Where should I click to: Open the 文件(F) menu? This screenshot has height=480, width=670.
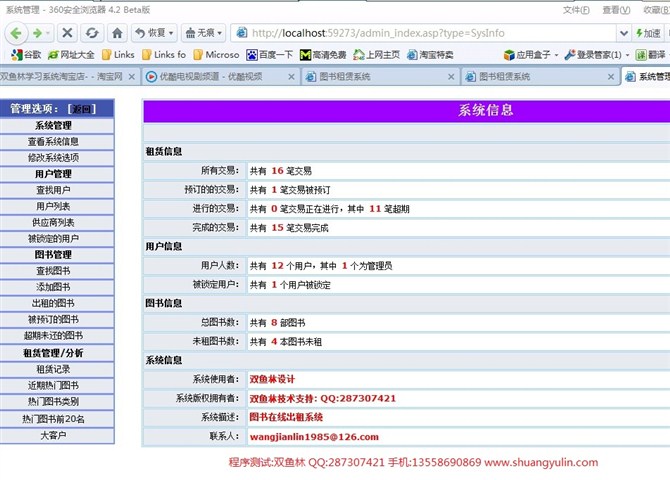(x=576, y=10)
